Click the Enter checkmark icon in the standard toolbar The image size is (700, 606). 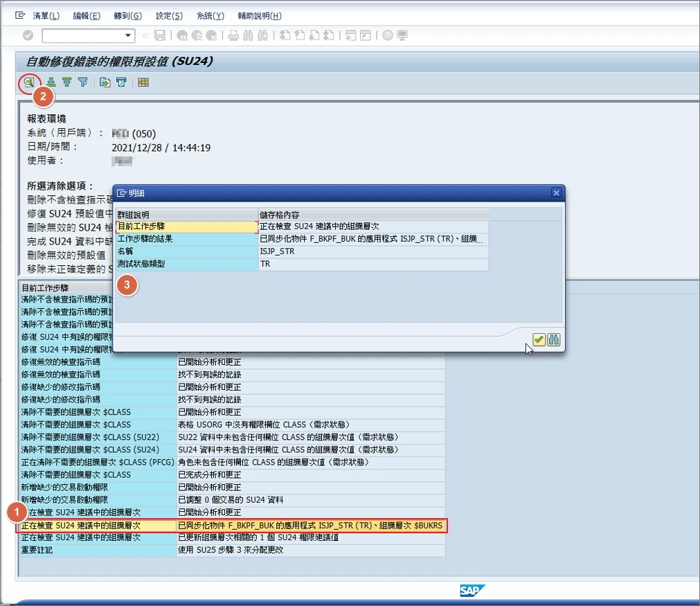pyautogui.click(x=28, y=35)
